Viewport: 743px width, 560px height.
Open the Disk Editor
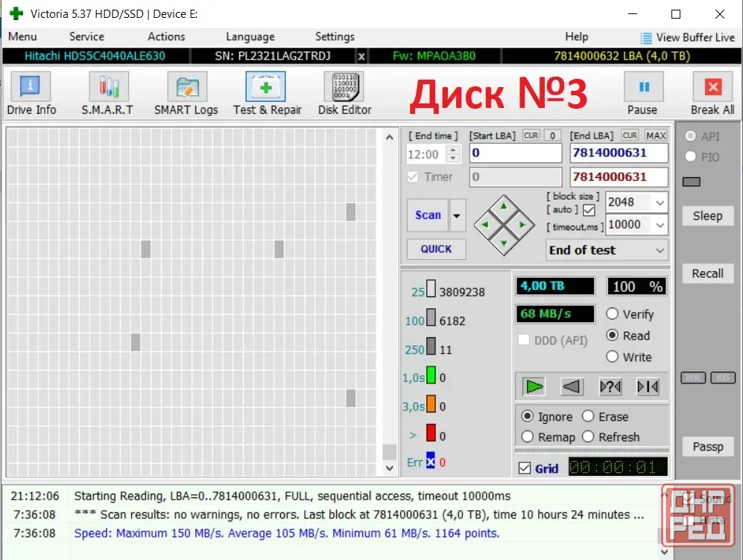(345, 94)
